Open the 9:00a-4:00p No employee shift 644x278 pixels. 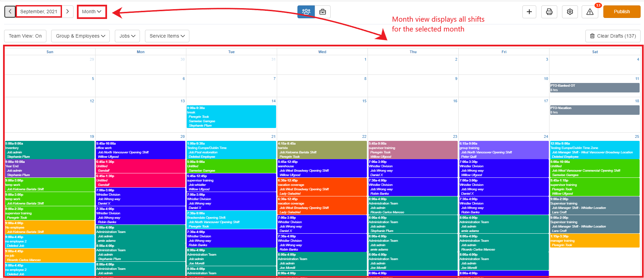[50, 227]
